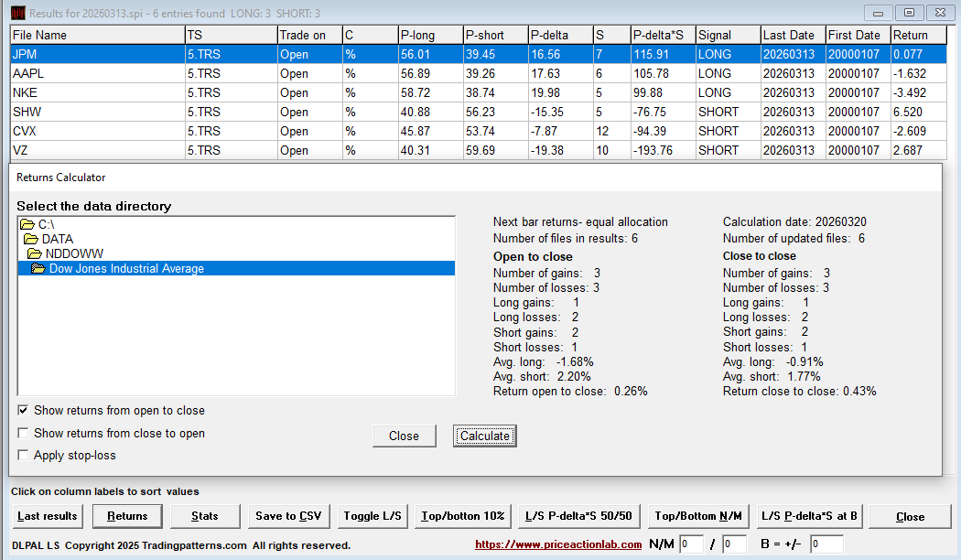Sort by the Trade on column header
The image size is (961, 560).
point(309,35)
